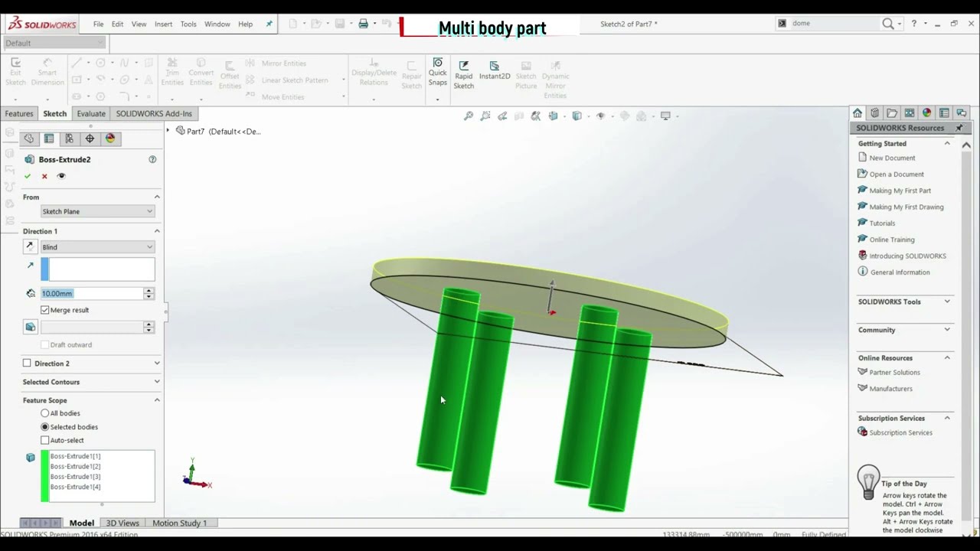Expand the Selected Contours section
Screen dimensions: 980x551
pos(157,382)
